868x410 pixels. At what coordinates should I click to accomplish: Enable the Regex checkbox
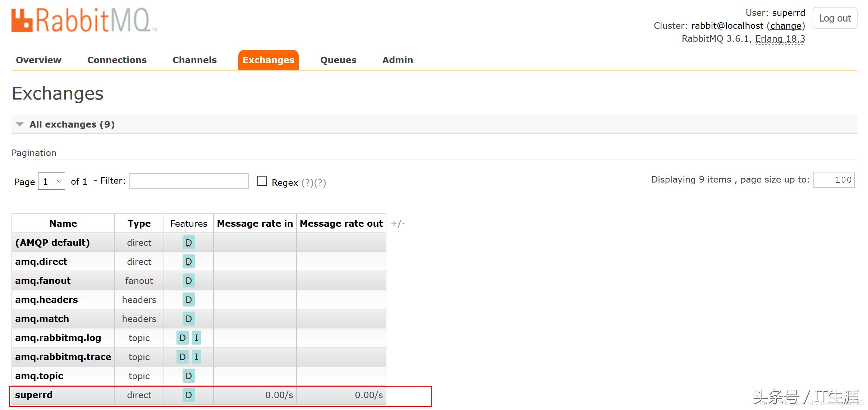click(x=262, y=181)
